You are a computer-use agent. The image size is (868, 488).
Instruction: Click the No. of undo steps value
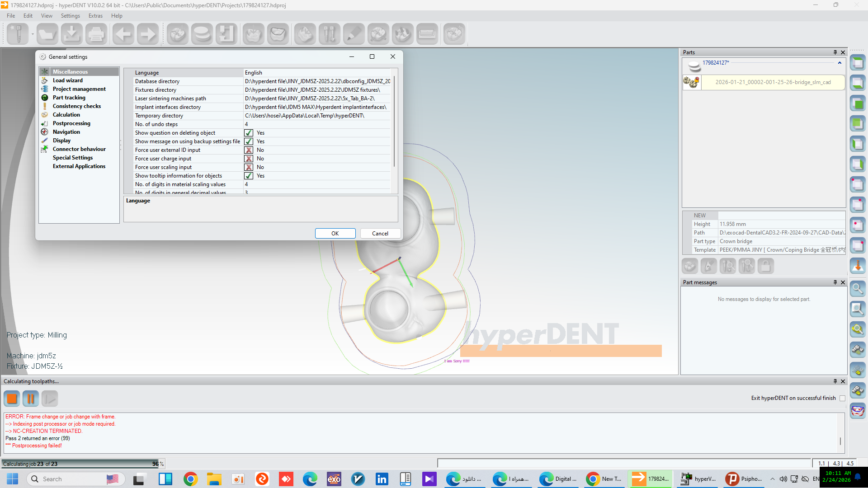pos(317,124)
